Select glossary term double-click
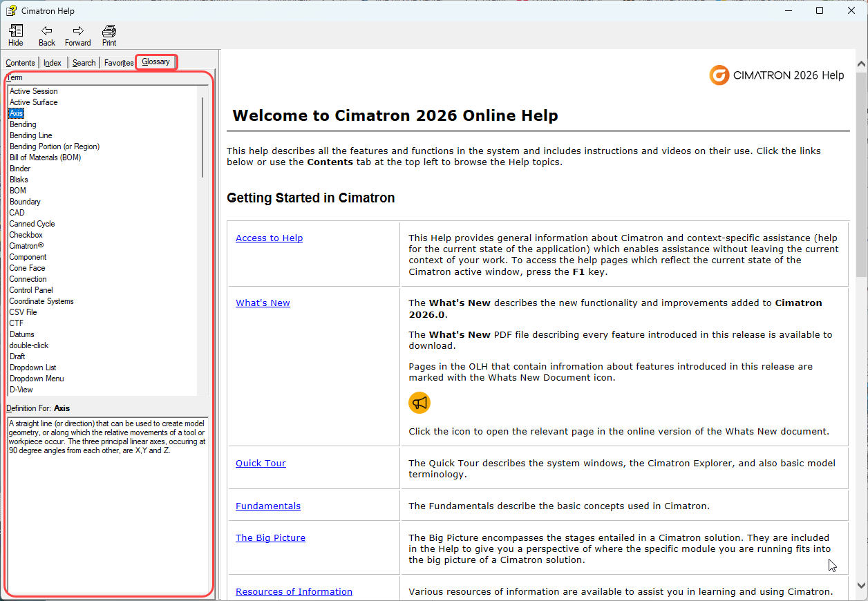Image resolution: width=868 pixels, height=601 pixels. point(29,345)
